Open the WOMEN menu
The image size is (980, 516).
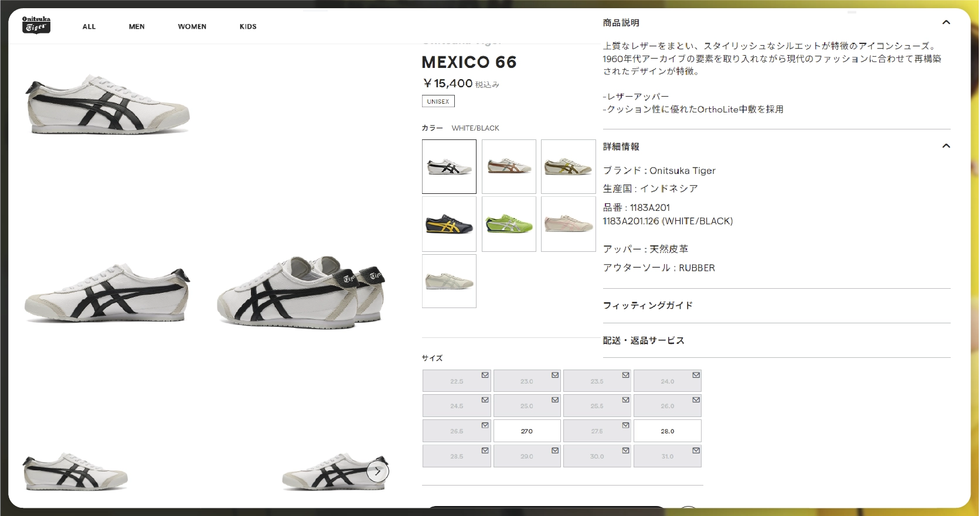coord(192,26)
